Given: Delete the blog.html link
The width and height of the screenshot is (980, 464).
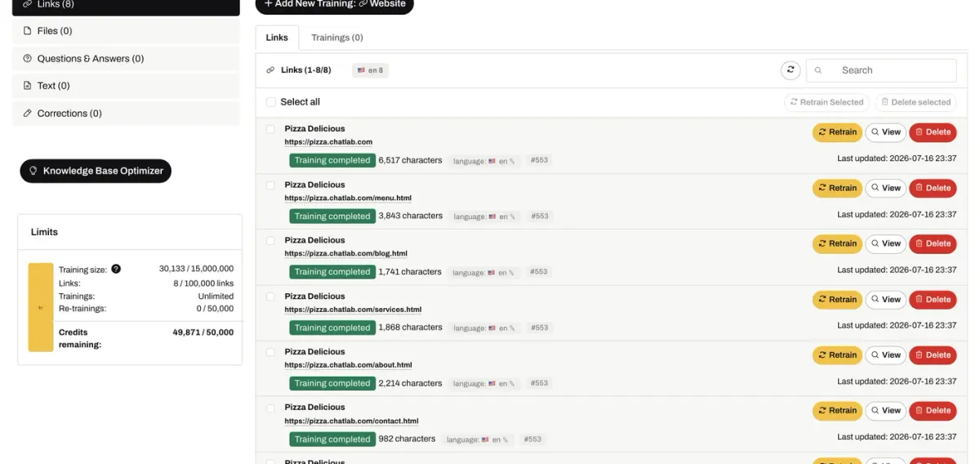Looking at the screenshot, I should point(933,243).
